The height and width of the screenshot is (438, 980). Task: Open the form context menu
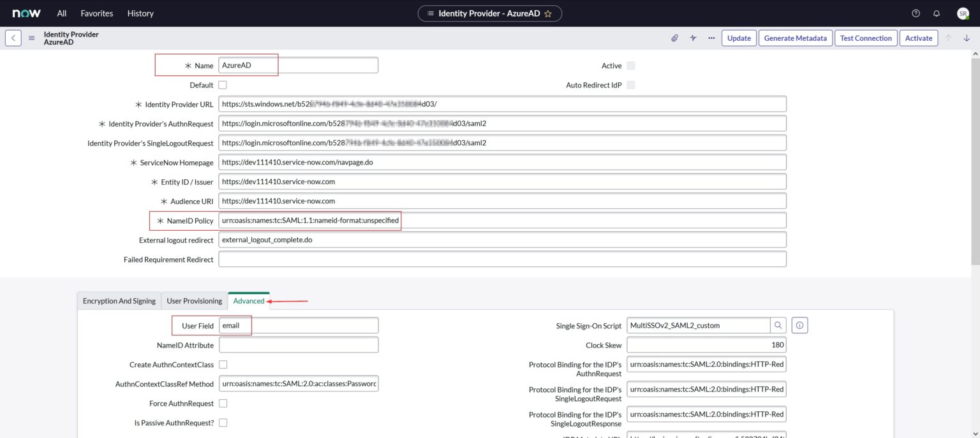coord(31,37)
